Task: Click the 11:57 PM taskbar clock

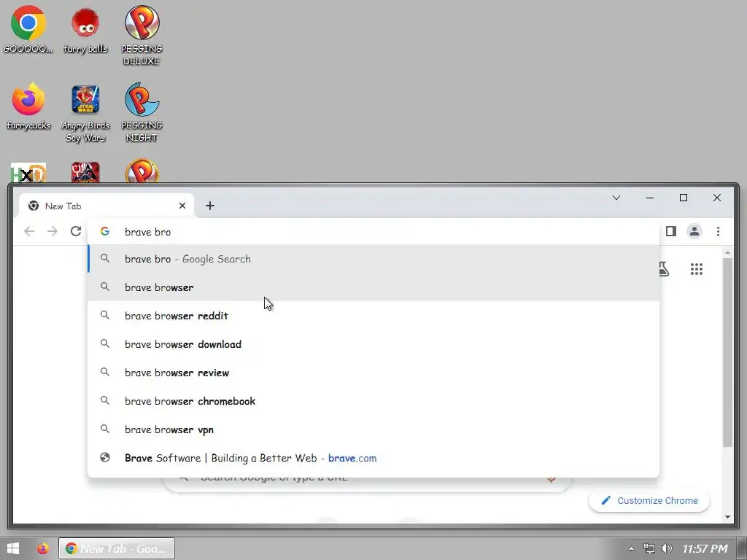Action: [x=705, y=548]
